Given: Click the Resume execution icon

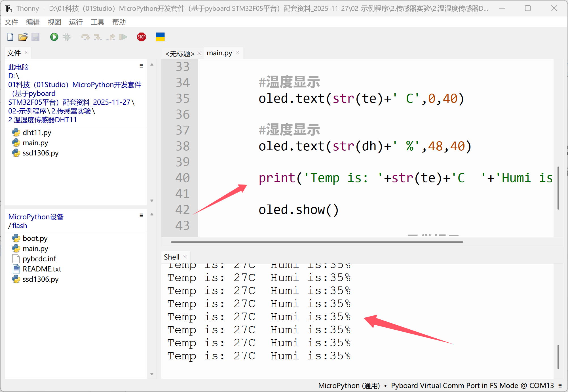Looking at the screenshot, I should tap(123, 37).
